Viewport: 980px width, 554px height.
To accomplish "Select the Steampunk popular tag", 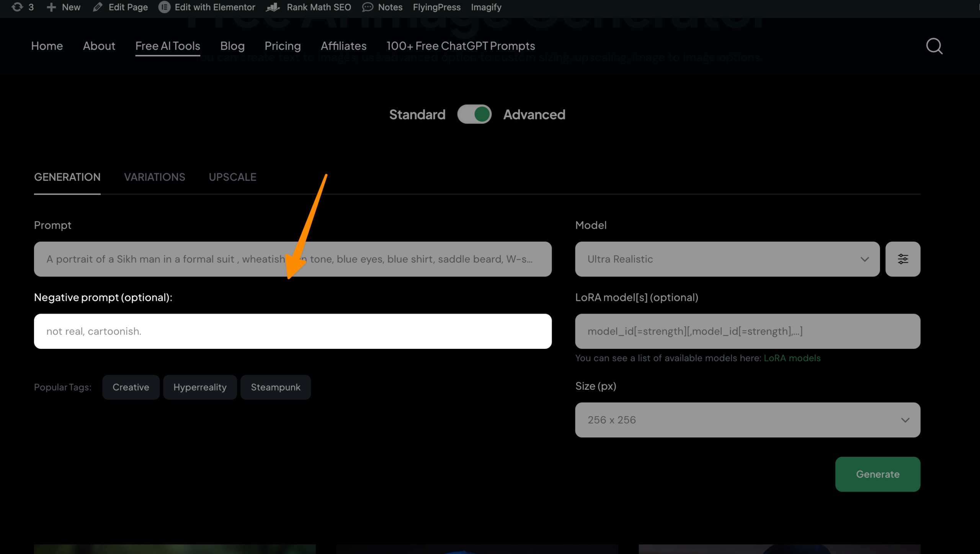I will tap(275, 387).
